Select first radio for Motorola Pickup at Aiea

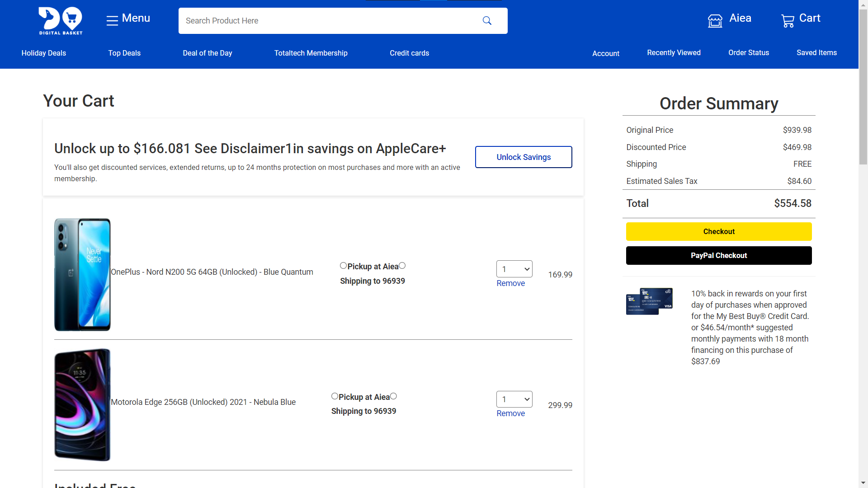coord(335,396)
